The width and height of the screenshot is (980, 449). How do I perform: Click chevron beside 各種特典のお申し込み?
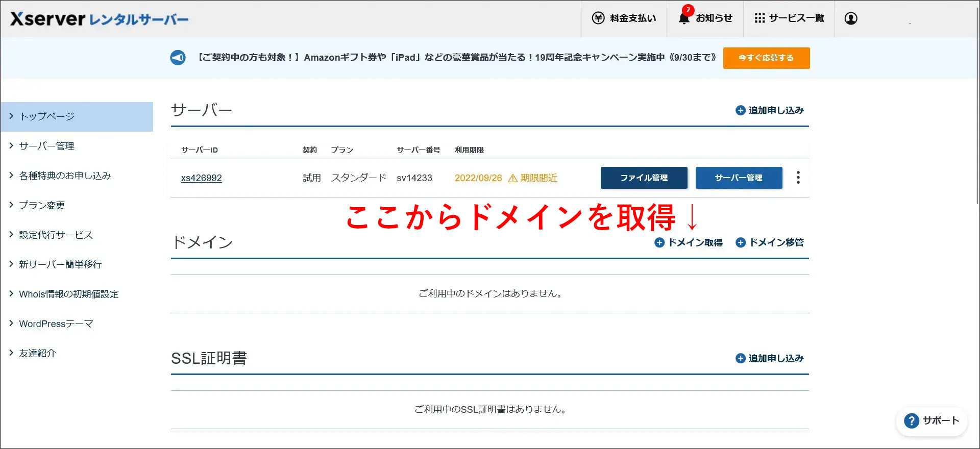[11, 175]
